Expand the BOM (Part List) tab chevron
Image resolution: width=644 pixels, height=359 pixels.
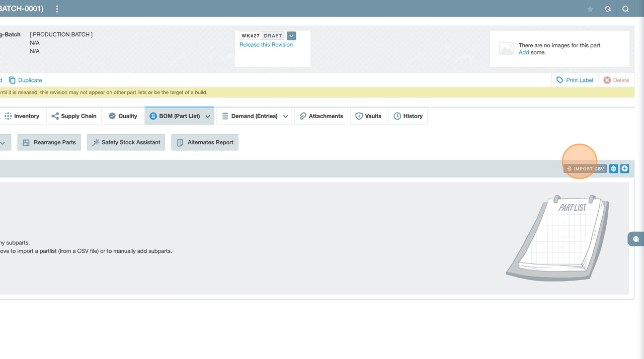coord(208,116)
